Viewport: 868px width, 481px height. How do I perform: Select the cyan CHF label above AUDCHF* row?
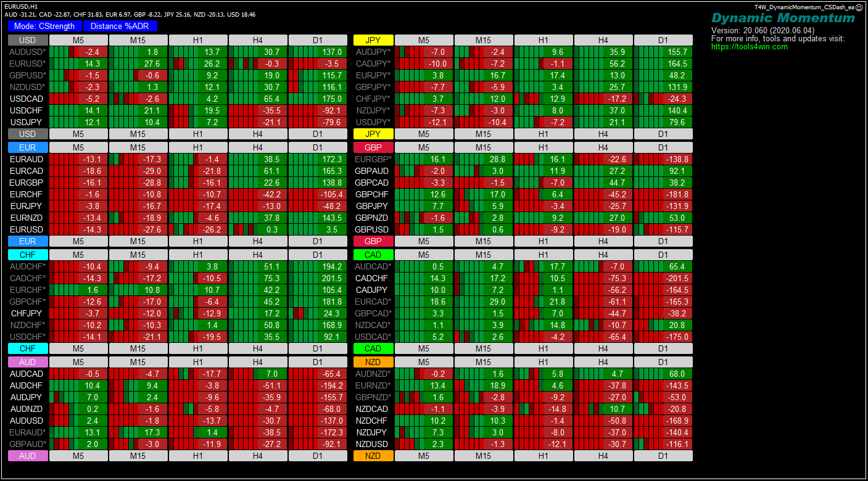(28, 255)
